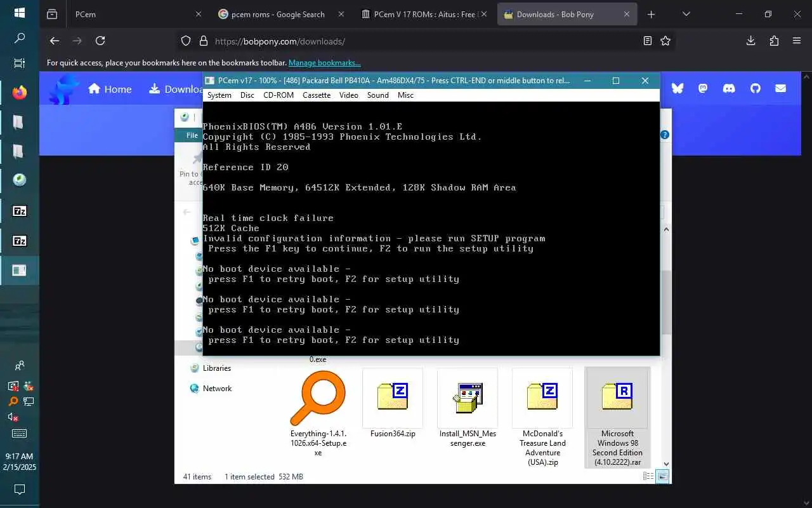
Task: Select the Install_MSN_Messenger.exe file
Action: point(468,408)
